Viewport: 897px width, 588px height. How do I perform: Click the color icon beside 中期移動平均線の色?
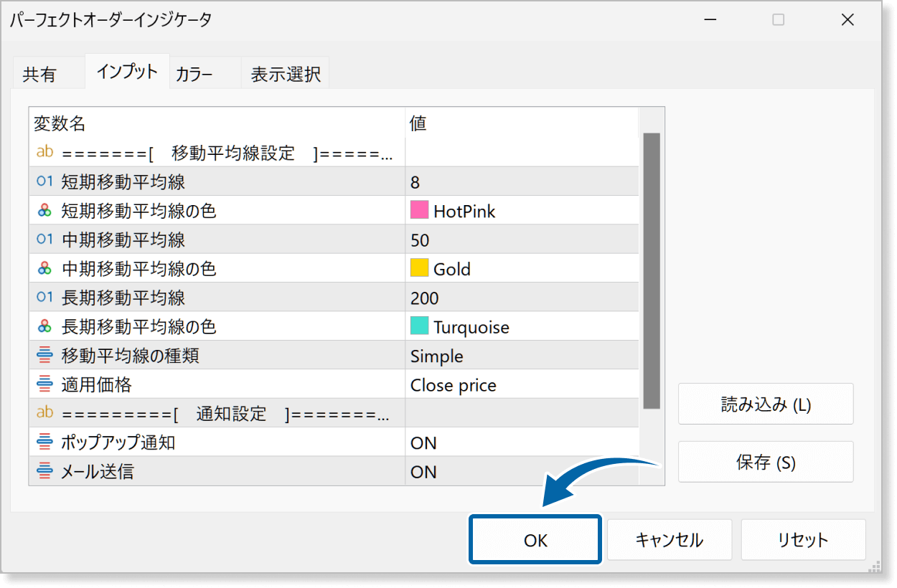tap(44, 269)
